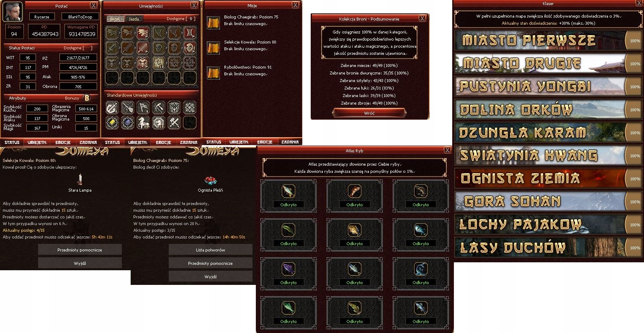This screenshot has width=644, height=333.
Task: Open the Biolog Chaegirab mission scroll icon
Action: point(214,23)
